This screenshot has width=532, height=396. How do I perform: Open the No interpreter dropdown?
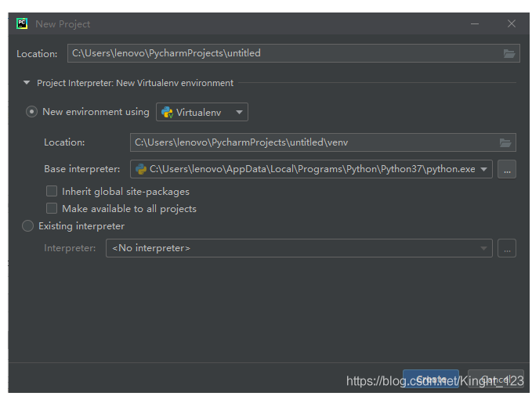[299, 248]
